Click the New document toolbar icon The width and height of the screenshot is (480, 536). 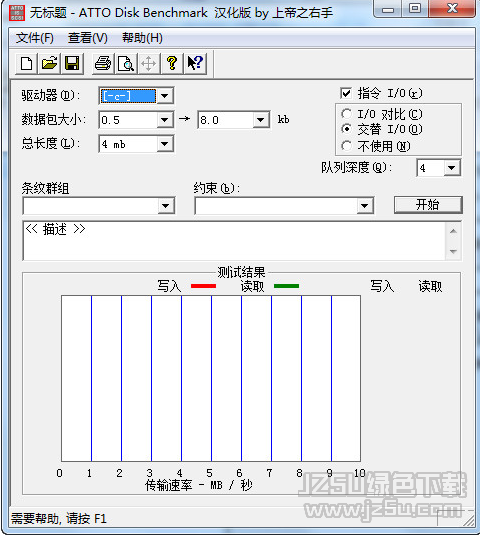pyautogui.click(x=26, y=64)
